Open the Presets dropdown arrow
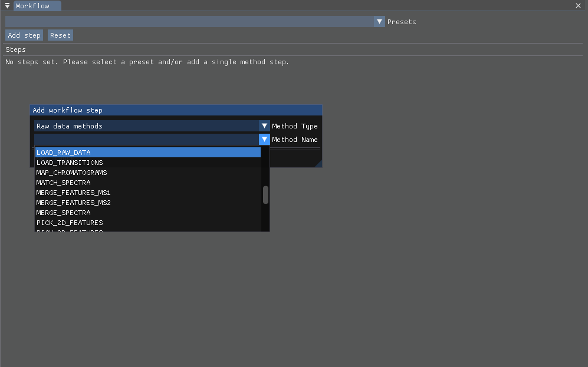The image size is (588, 367). click(x=379, y=22)
